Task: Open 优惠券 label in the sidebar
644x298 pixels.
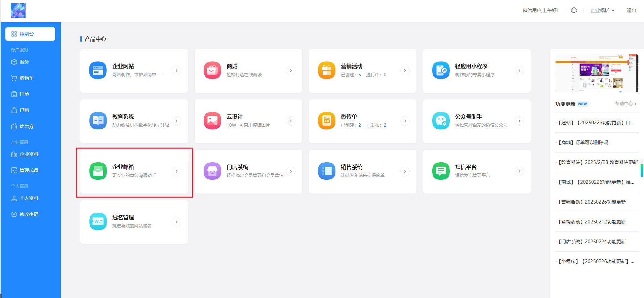Action: pyautogui.click(x=27, y=126)
